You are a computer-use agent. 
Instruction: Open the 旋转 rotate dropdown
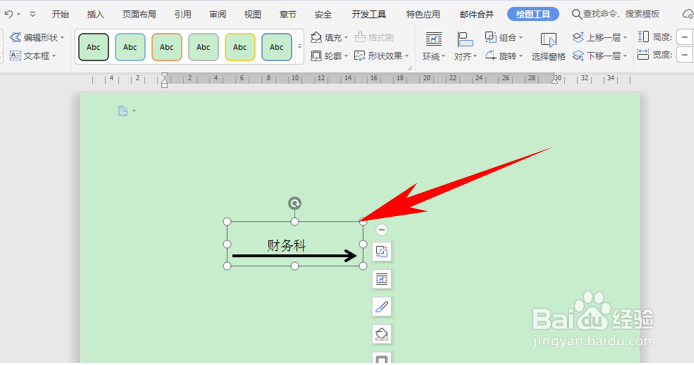(504, 56)
